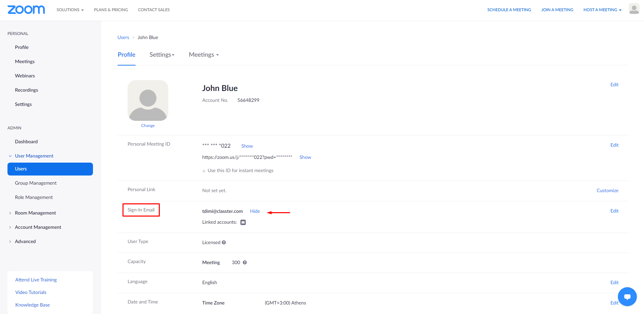
Task: Open Recordings in the sidebar
Action: coord(26,90)
